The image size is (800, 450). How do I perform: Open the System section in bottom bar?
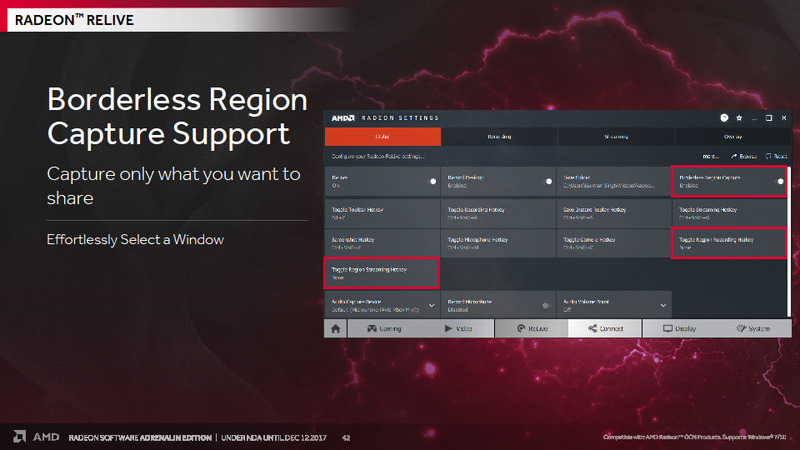(753, 329)
